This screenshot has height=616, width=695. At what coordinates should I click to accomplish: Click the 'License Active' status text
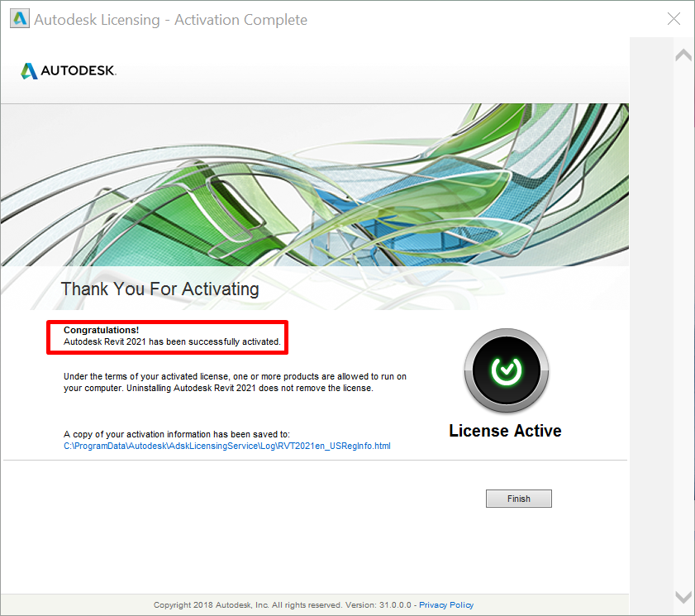pyautogui.click(x=505, y=431)
